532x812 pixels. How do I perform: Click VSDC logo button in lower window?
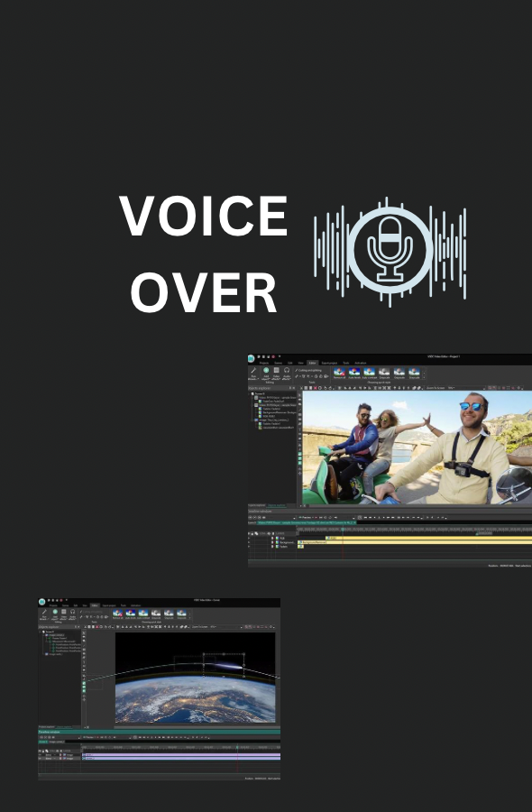(41, 601)
